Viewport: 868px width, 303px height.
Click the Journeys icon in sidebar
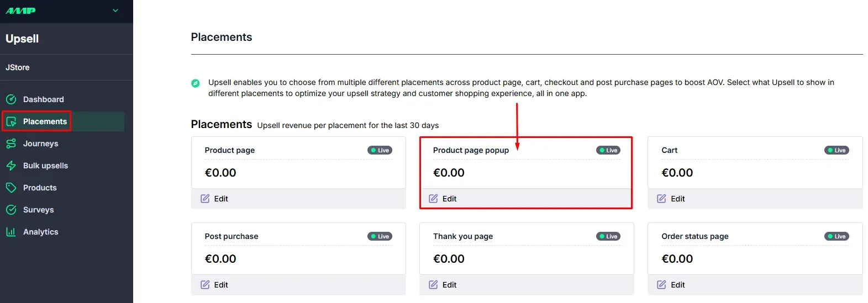(x=11, y=143)
